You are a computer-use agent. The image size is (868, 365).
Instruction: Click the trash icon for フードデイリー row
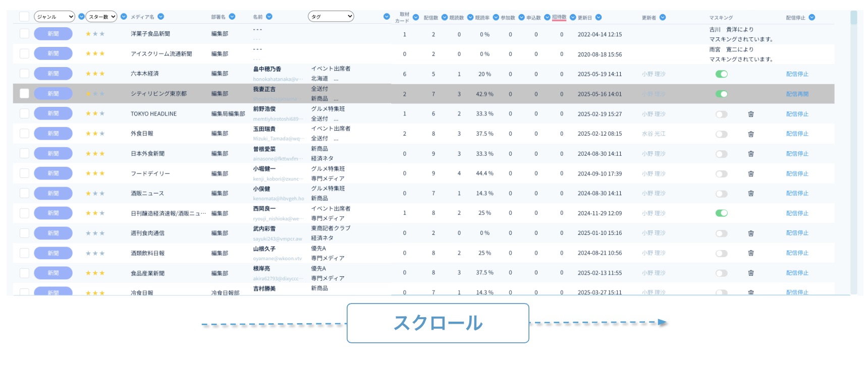tap(751, 174)
